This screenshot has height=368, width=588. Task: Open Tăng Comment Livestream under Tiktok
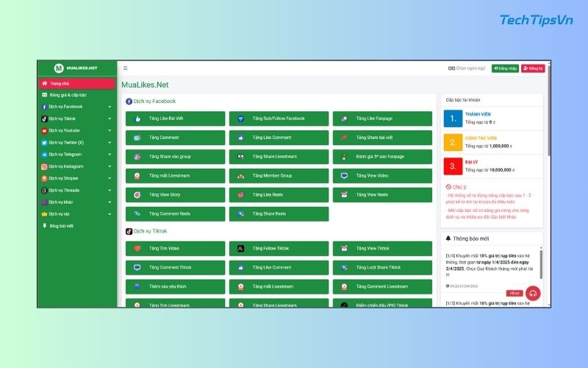click(382, 286)
